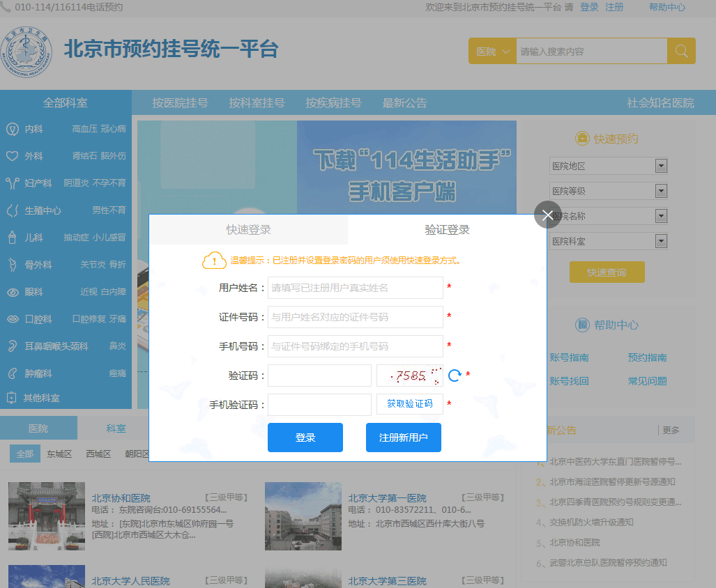This screenshot has width=716, height=588.
Task: Click the 耳鼻咽喉头颈科 ear icon
Action: pos(13,346)
